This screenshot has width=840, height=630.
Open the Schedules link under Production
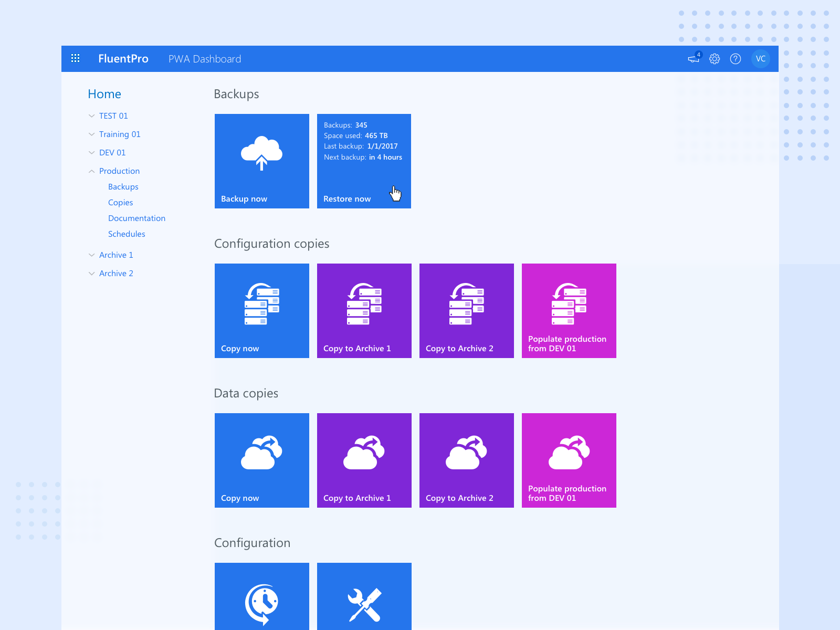127,234
